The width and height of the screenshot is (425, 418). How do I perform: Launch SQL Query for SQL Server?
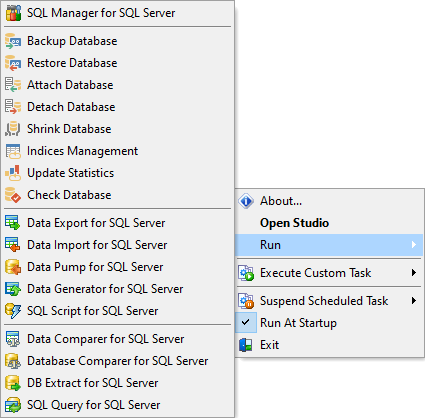117,405
